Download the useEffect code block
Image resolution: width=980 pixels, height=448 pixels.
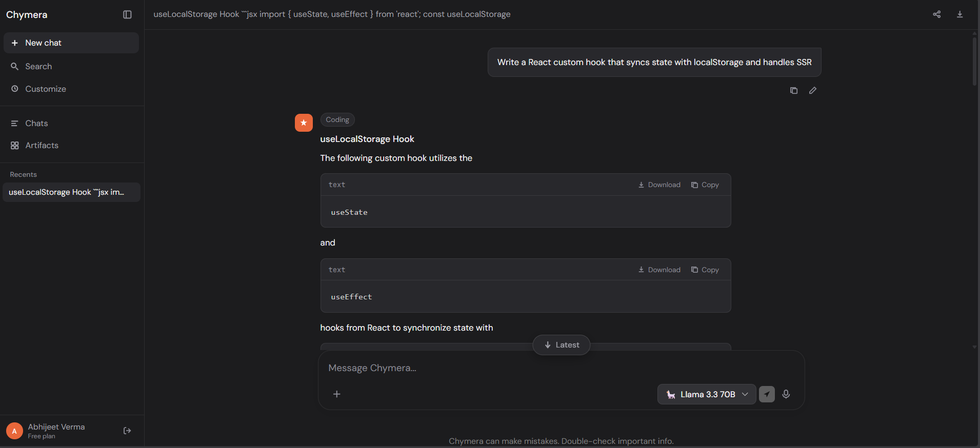[659, 270]
